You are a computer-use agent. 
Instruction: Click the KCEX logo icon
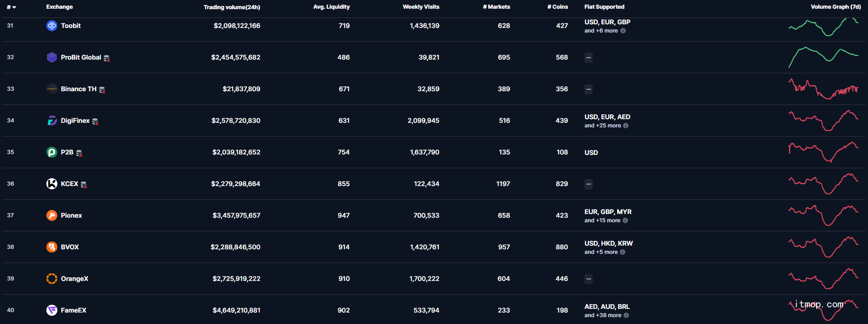52,184
